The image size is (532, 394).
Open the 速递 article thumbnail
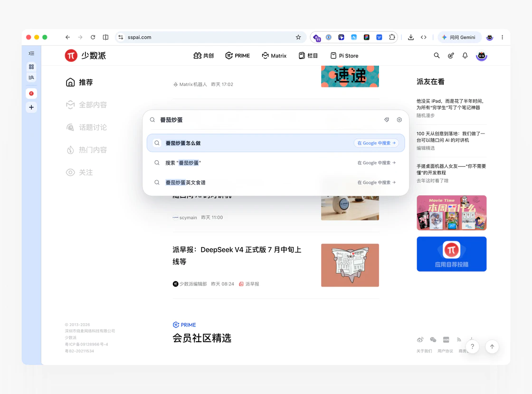350,77
